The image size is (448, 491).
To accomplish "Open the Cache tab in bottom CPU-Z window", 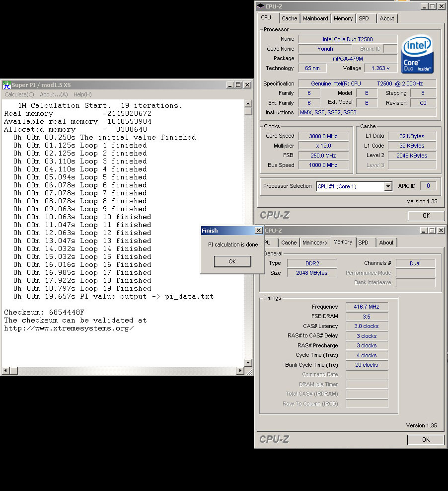I will tap(289, 243).
